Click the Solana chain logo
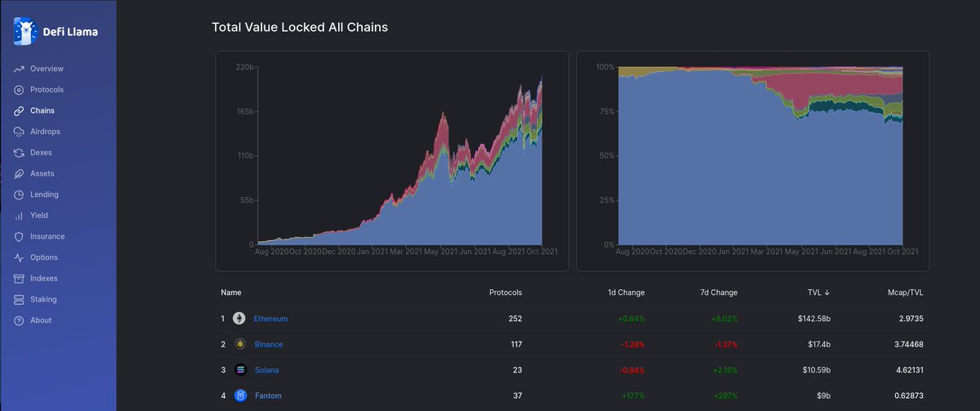This screenshot has width=980, height=411. (x=240, y=370)
